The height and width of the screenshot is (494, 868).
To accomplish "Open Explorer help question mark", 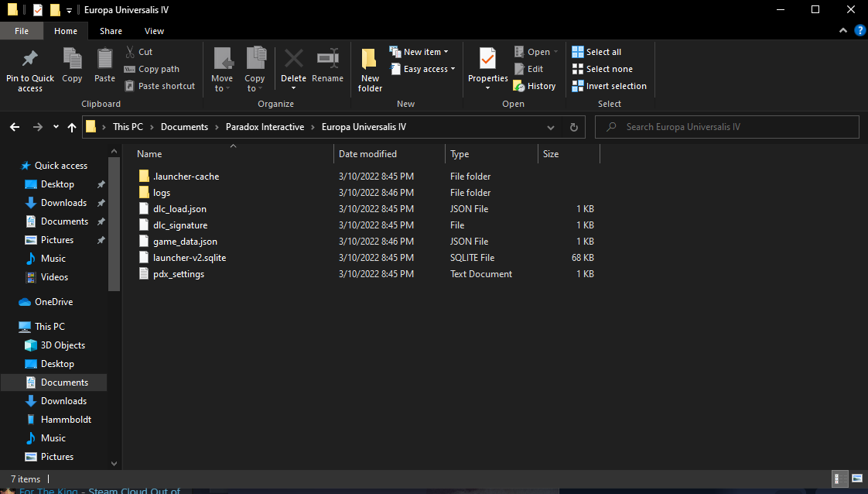I will pos(859,30).
